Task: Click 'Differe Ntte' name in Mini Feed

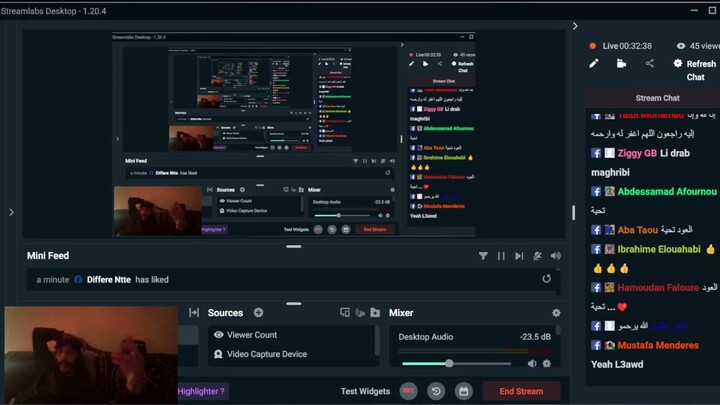Action: click(108, 280)
